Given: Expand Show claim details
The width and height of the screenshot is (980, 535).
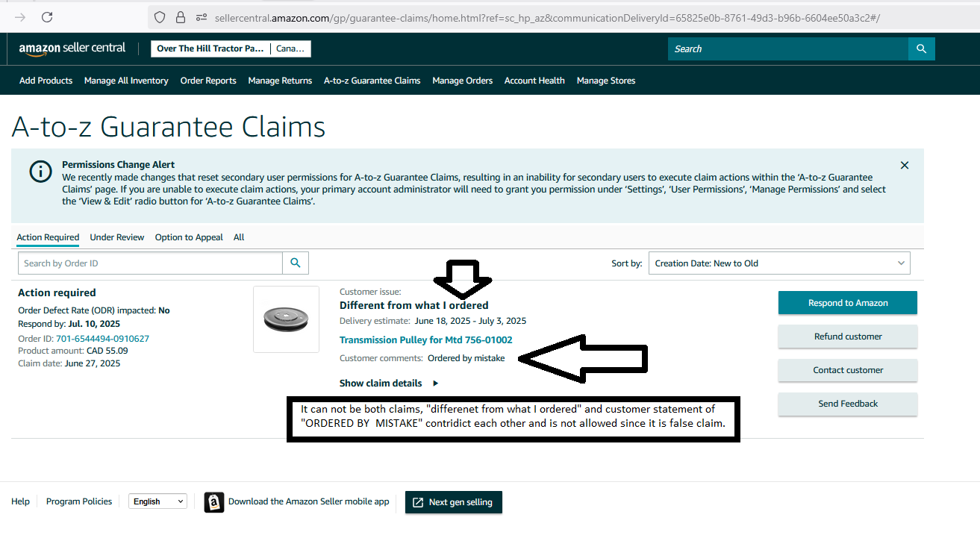Looking at the screenshot, I should coord(389,383).
